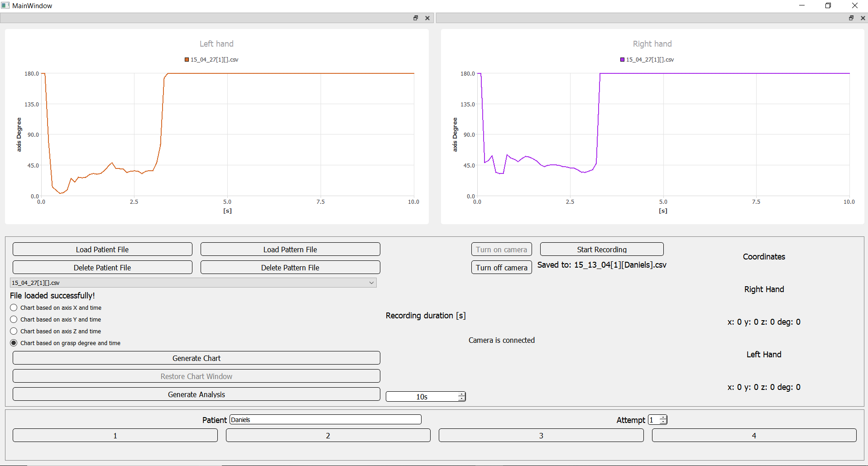Click the Restore Chart Window button
The height and width of the screenshot is (466, 868).
pos(197,376)
